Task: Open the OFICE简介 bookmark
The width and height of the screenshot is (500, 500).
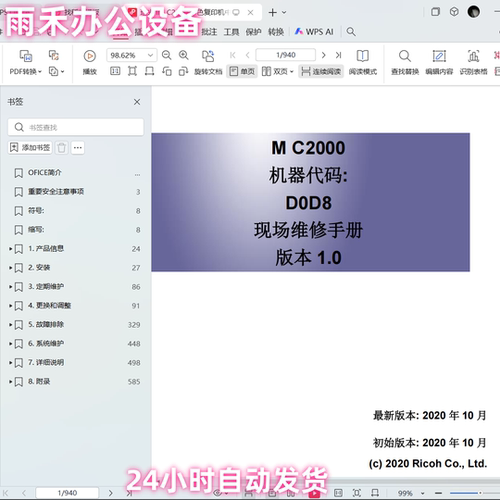Action: (44, 173)
